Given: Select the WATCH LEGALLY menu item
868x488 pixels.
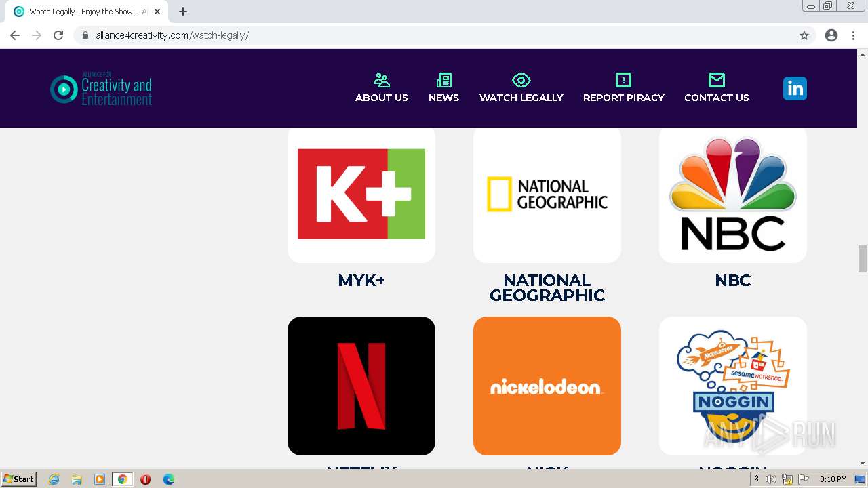Looking at the screenshot, I should click(521, 98).
